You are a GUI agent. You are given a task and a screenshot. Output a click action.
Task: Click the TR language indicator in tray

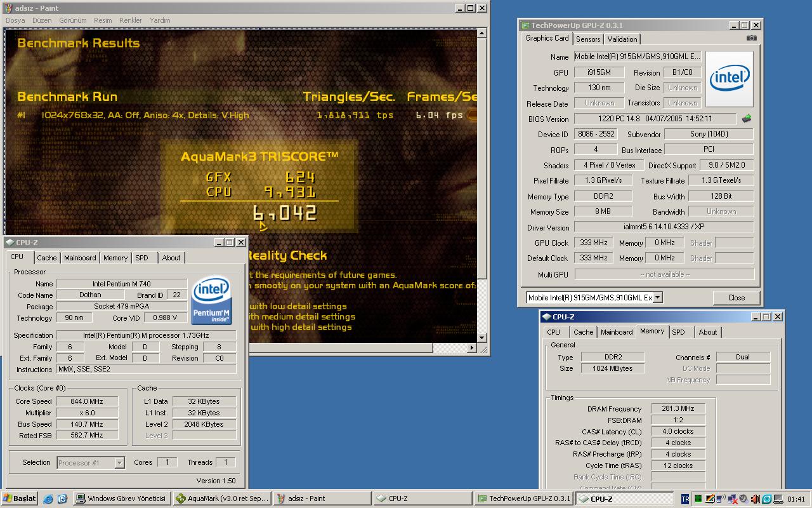(x=685, y=499)
